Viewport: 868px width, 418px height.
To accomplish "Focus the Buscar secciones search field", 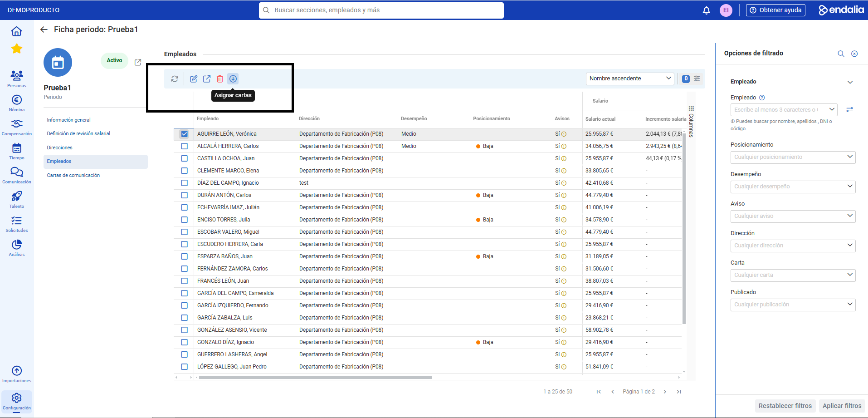I will [x=381, y=10].
